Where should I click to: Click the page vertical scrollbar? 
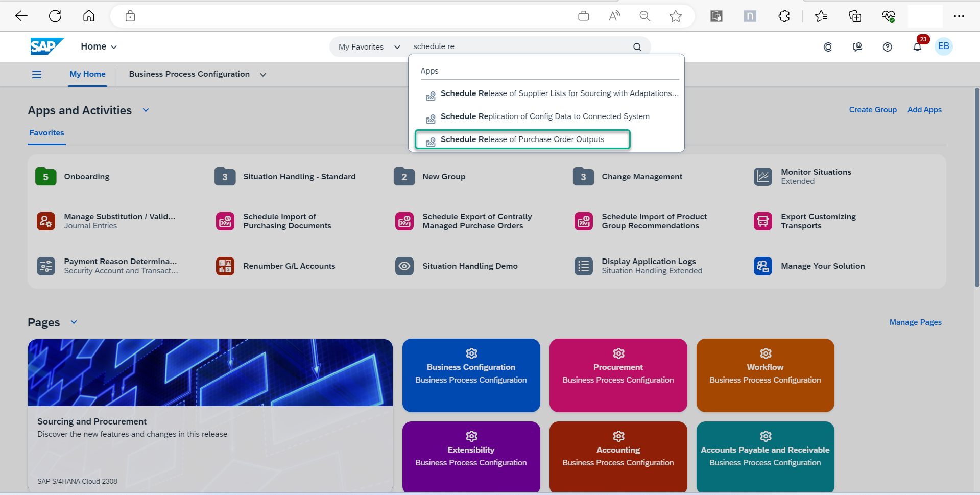[x=977, y=188]
